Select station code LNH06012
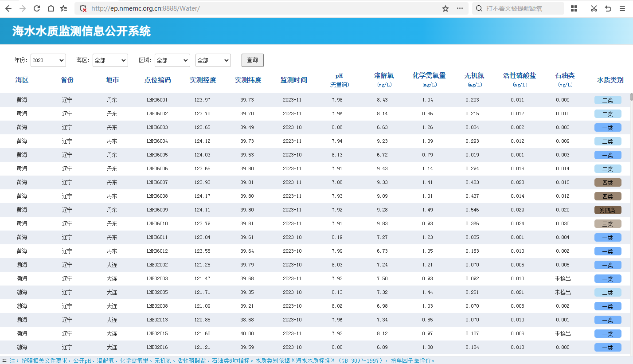Screen dimensions: 633x364 tap(157, 251)
